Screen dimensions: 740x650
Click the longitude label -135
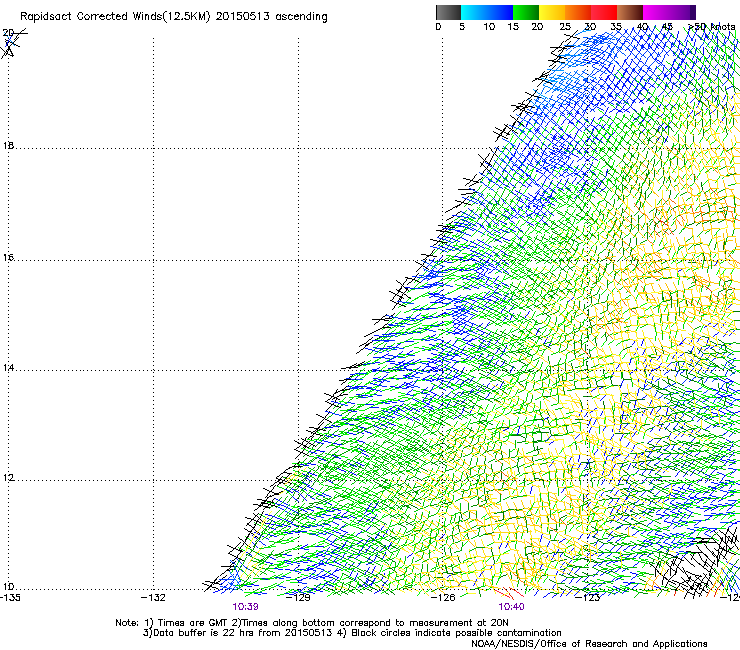click(10, 598)
